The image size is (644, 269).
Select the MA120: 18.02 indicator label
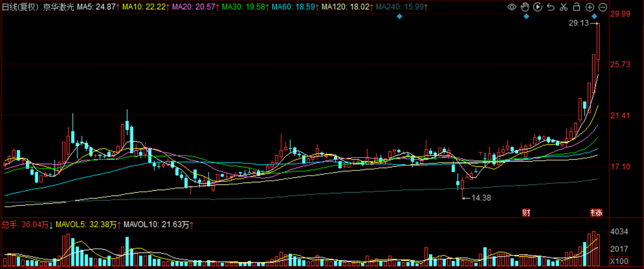(x=347, y=7)
